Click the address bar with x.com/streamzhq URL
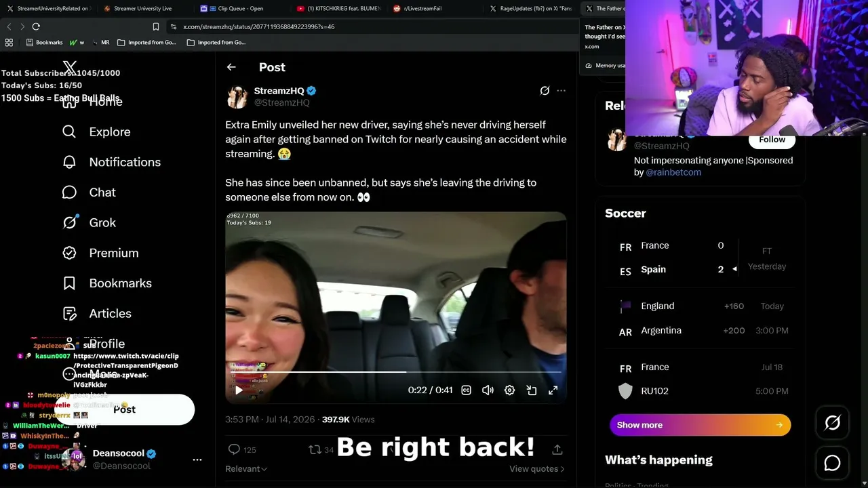The width and height of the screenshot is (868, 488). pyautogui.click(x=373, y=26)
